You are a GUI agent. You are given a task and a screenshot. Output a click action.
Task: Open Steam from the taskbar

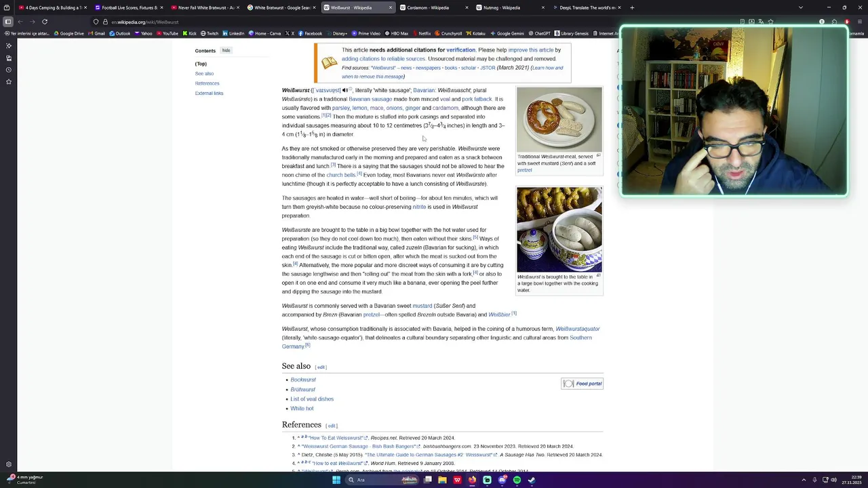click(x=532, y=480)
